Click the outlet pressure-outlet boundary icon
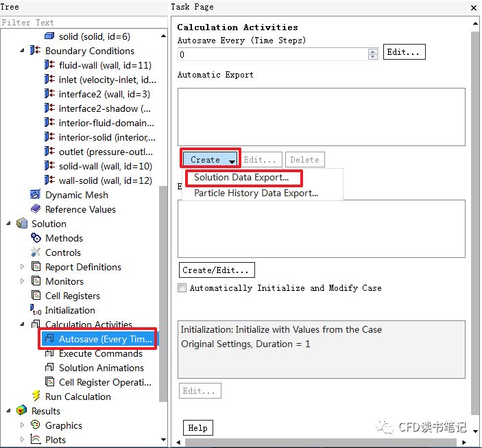Image resolution: width=482 pixels, height=448 pixels. point(49,152)
